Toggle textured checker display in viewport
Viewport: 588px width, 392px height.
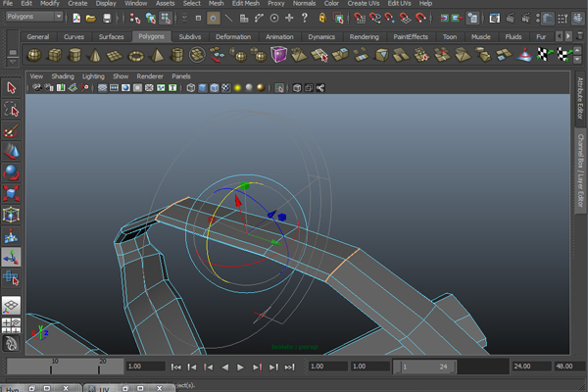[225, 88]
